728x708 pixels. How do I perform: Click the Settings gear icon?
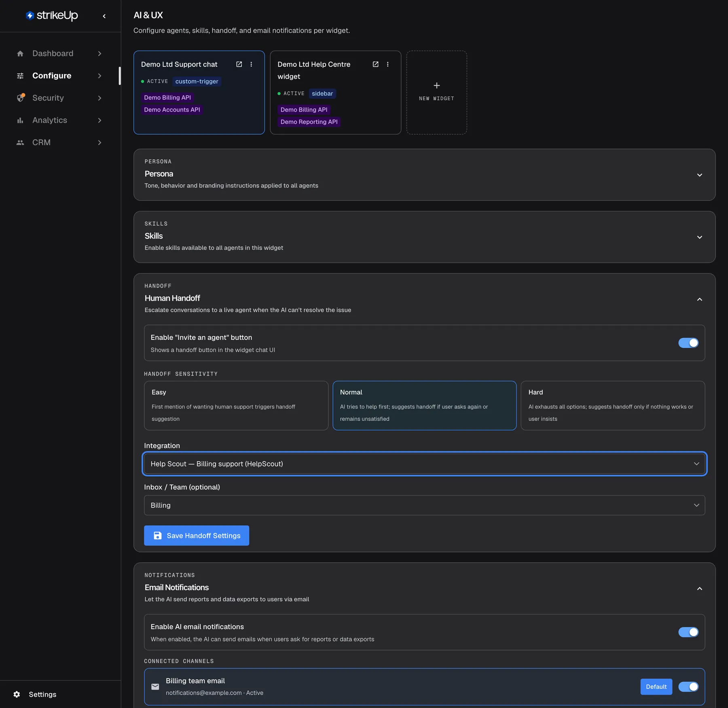click(17, 694)
